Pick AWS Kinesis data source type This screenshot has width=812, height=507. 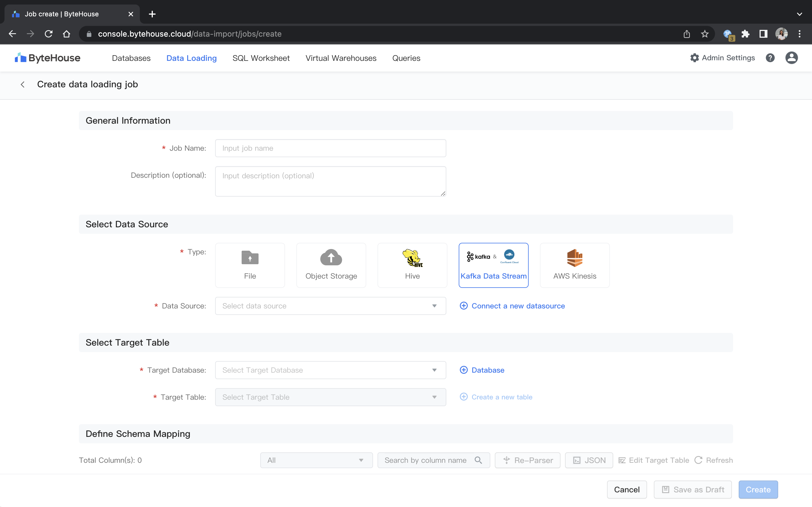574,265
